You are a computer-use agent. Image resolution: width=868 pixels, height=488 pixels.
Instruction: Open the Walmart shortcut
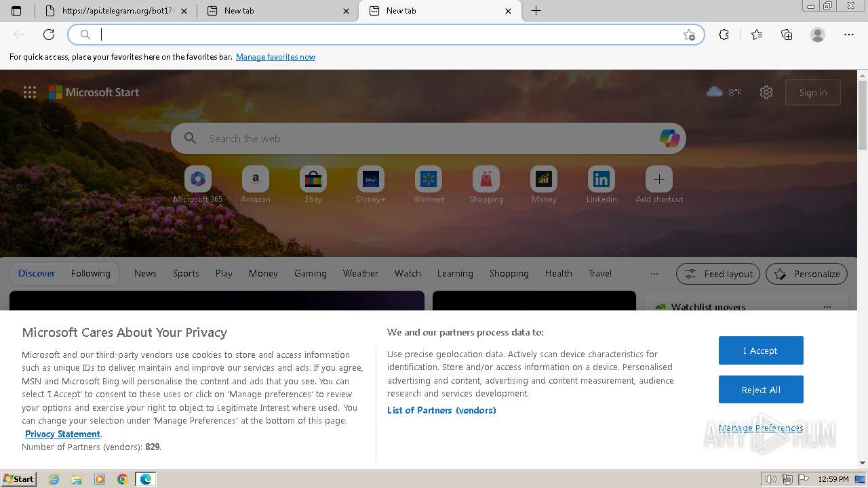click(429, 184)
